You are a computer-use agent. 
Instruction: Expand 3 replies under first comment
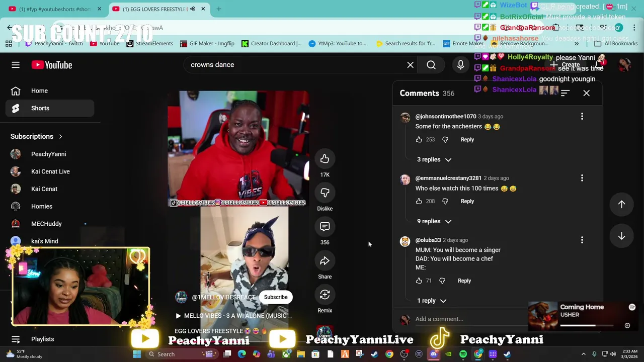[x=434, y=160]
